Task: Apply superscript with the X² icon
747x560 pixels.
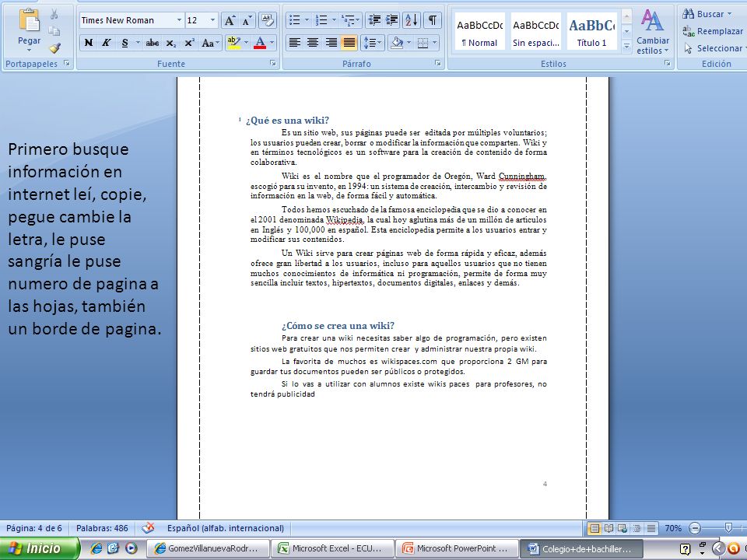Action: [x=189, y=43]
